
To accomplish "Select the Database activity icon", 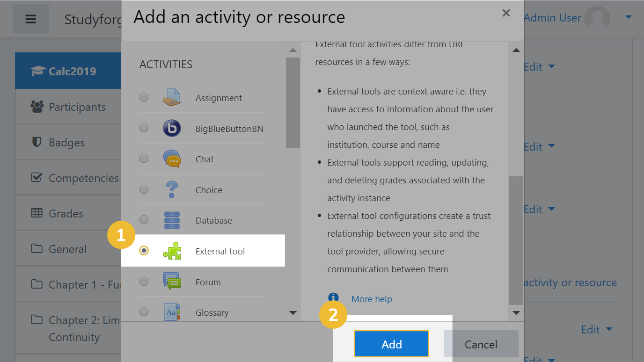I will pyautogui.click(x=171, y=220).
